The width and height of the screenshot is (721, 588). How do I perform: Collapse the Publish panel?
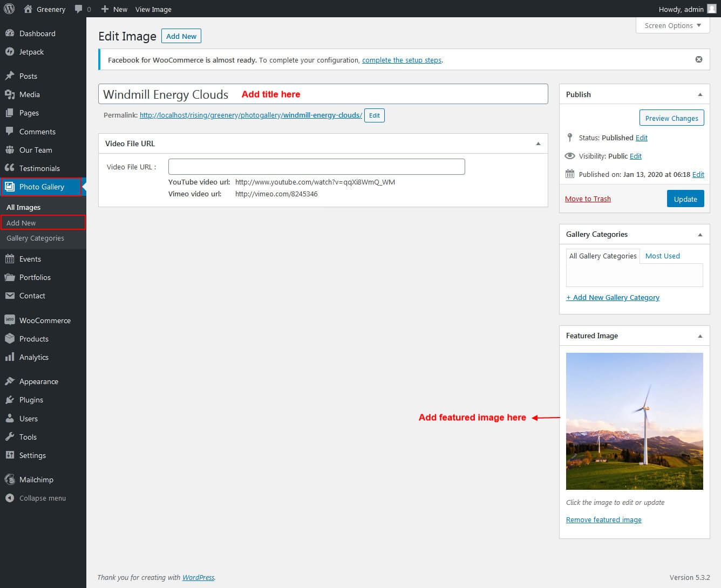700,94
